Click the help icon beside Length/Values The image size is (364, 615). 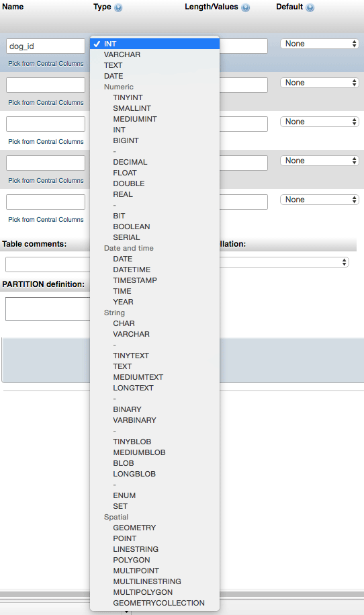tap(245, 8)
